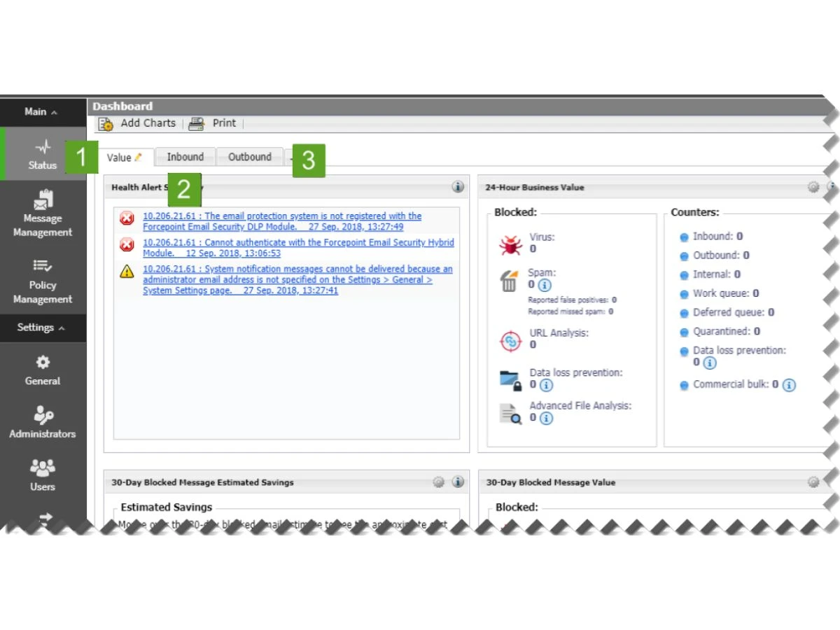Collapse the Main sidebar section
The height and width of the screenshot is (630, 840).
pyautogui.click(x=41, y=112)
